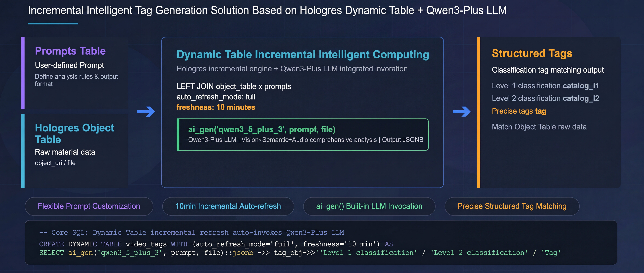644x273 pixels.
Task: Click the main title starting "Incremental Intelligent Tag Generation"
Action: click(267, 10)
